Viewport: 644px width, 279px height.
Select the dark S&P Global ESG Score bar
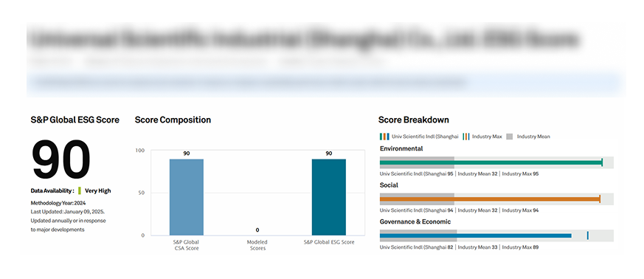coord(328,197)
